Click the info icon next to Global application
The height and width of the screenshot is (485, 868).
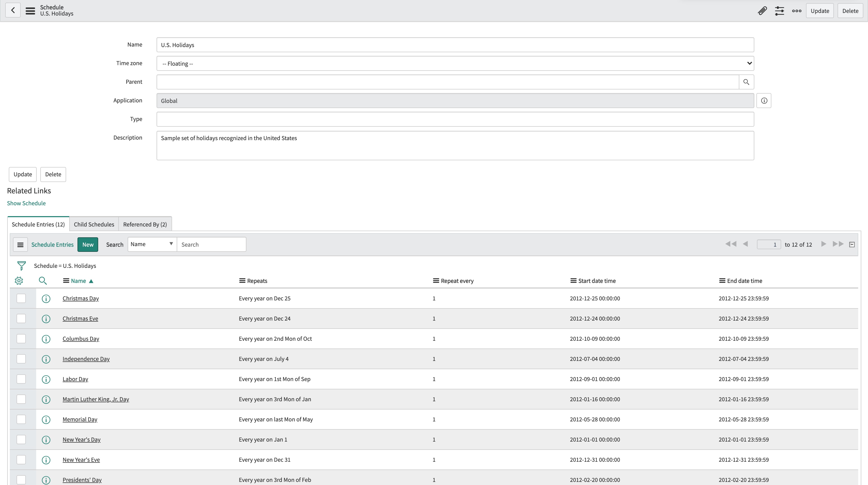(764, 101)
